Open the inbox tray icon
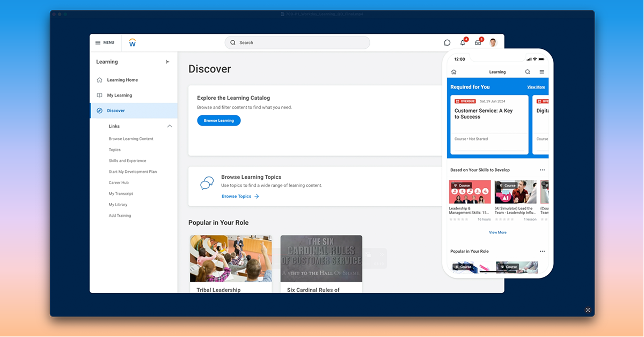Screen dimensions: 644x337 [478, 42]
